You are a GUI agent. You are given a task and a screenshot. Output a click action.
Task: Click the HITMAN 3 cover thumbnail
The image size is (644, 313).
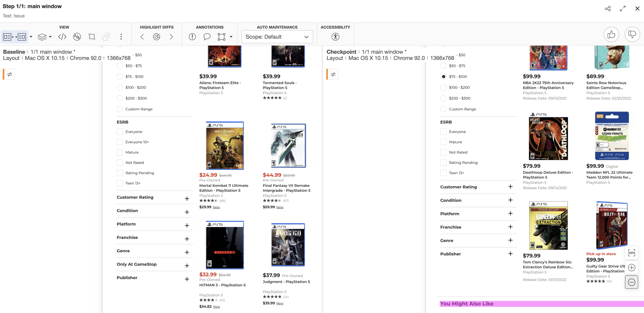(224, 245)
